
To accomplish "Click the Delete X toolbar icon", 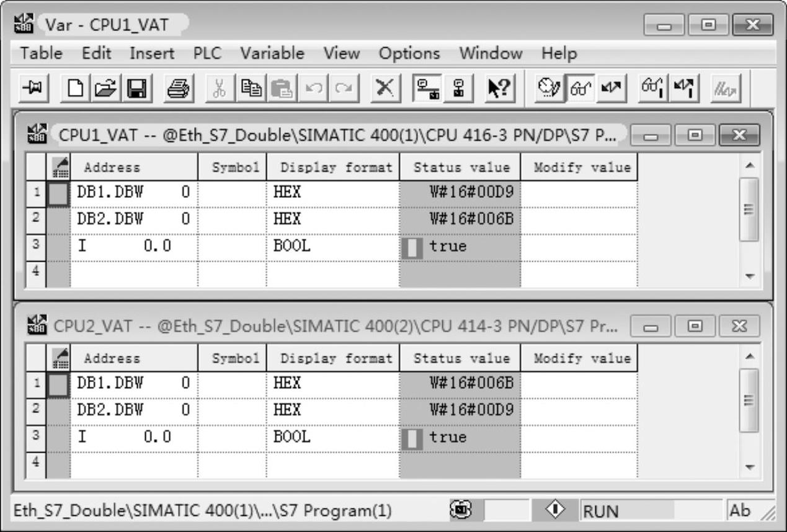I will tap(384, 88).
